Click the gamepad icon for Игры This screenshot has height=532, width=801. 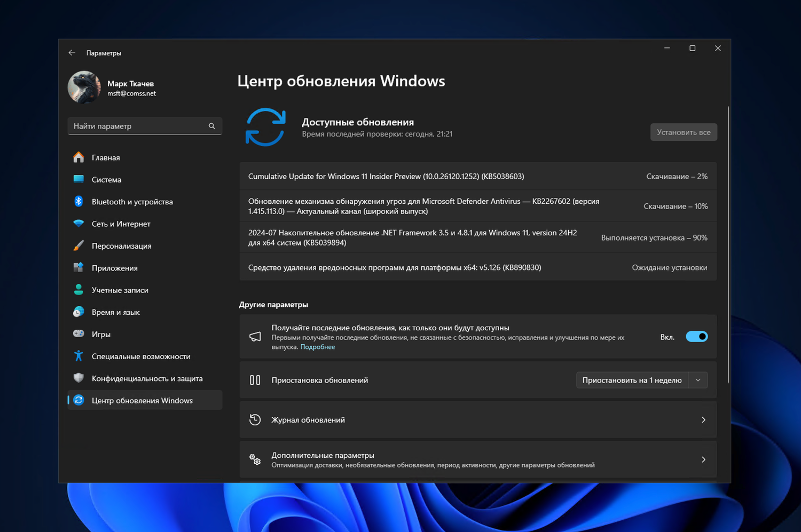point(78,334)
